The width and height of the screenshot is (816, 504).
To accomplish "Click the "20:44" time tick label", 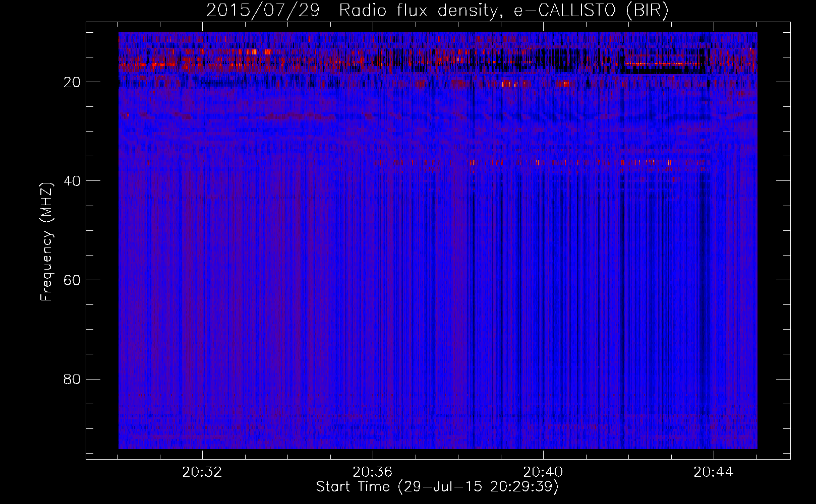I will [714, 472].
